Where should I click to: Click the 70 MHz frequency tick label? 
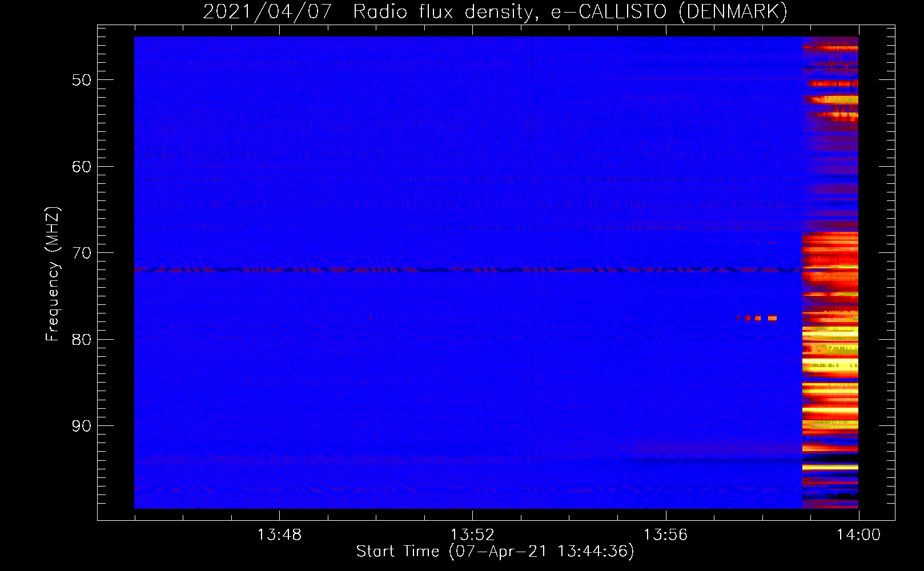coord(81,252)
